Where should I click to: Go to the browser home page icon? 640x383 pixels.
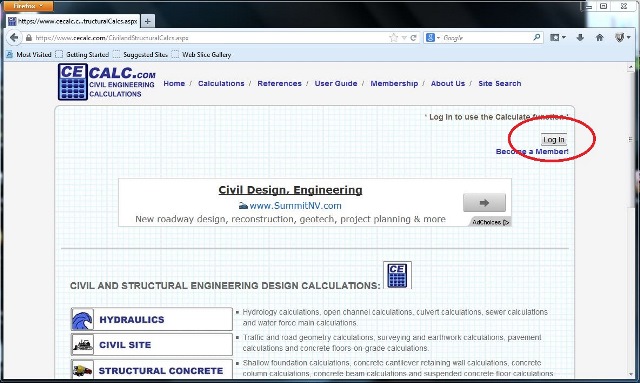click(x=600, y=38)
